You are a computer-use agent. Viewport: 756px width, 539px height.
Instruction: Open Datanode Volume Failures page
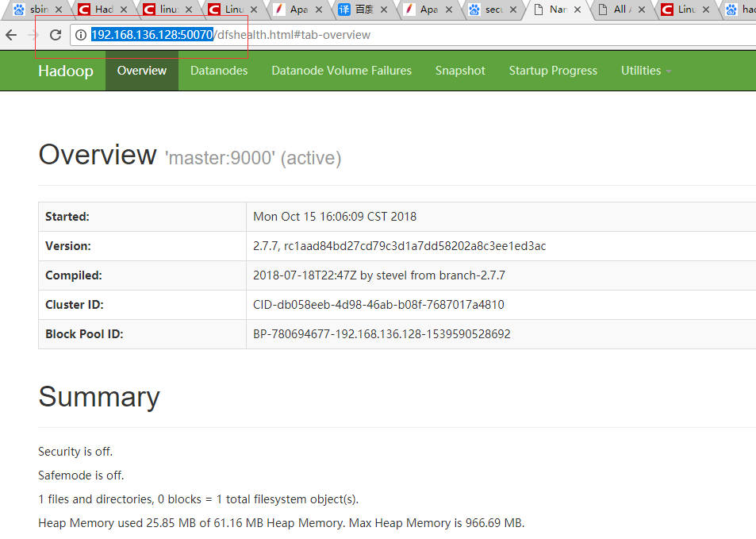[341, 71]
